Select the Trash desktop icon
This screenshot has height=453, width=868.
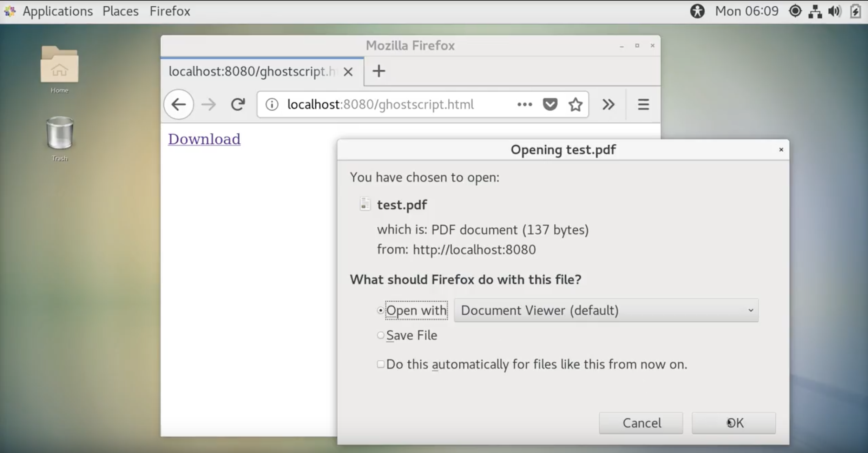tap(60, 139)
